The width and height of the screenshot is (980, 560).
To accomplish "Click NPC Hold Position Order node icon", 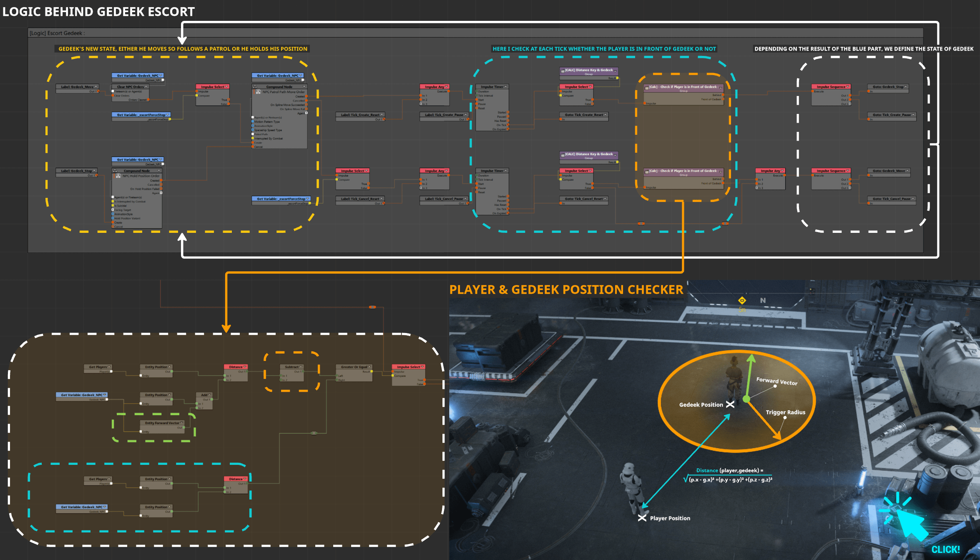I will [x=118, y=176].
